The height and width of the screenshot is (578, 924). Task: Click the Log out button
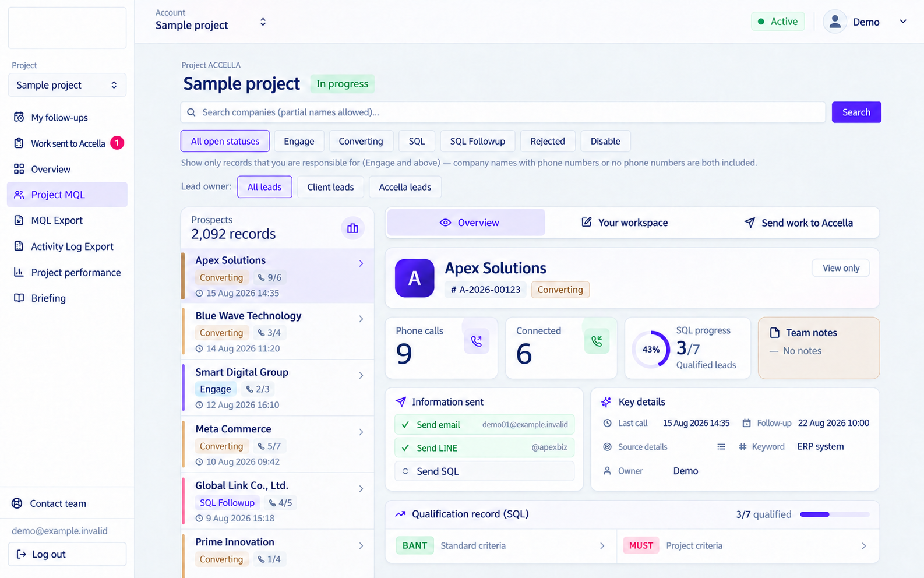click(x=67, y=554)
